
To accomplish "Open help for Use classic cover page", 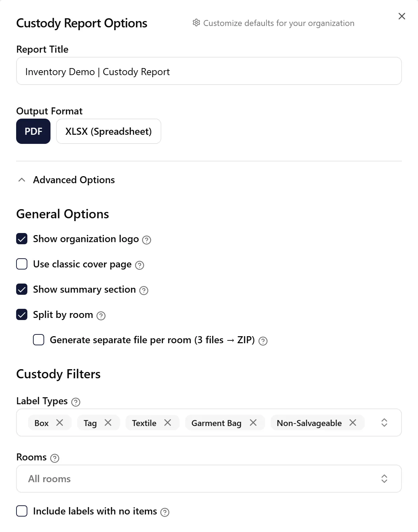I will click(140, 265).
